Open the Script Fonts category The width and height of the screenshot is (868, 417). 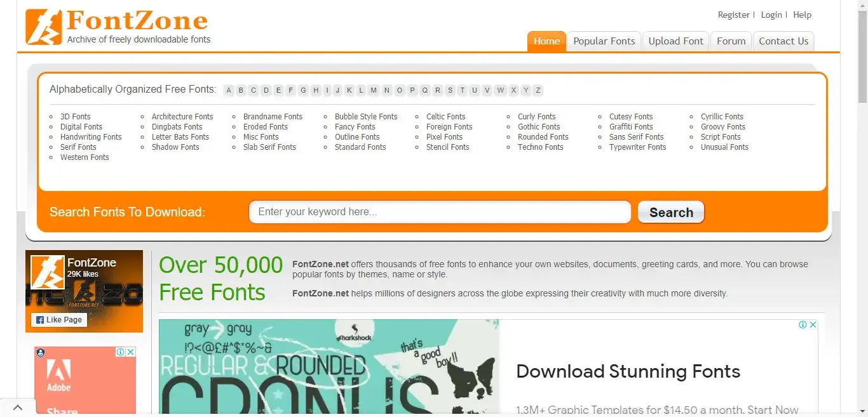point(721,137)
